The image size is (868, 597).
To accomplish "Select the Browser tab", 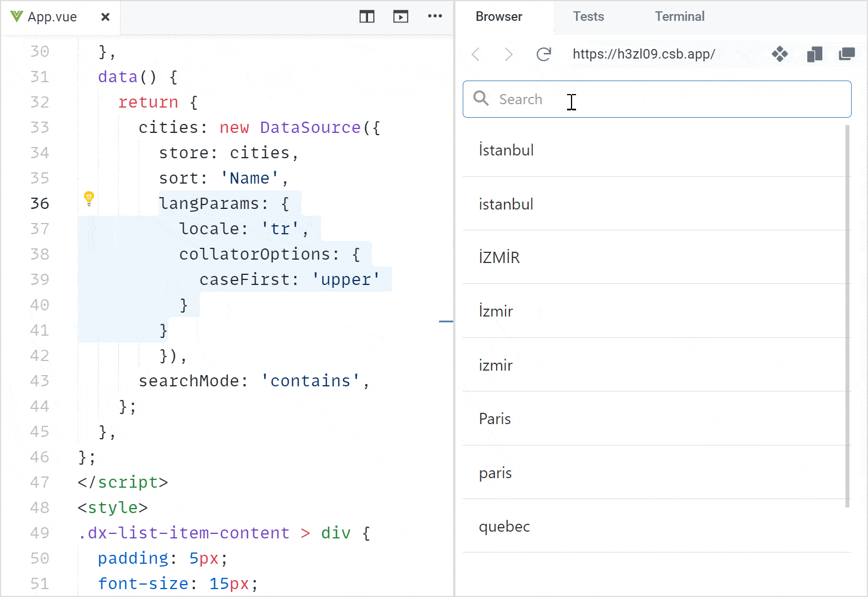I will point(499,16).
